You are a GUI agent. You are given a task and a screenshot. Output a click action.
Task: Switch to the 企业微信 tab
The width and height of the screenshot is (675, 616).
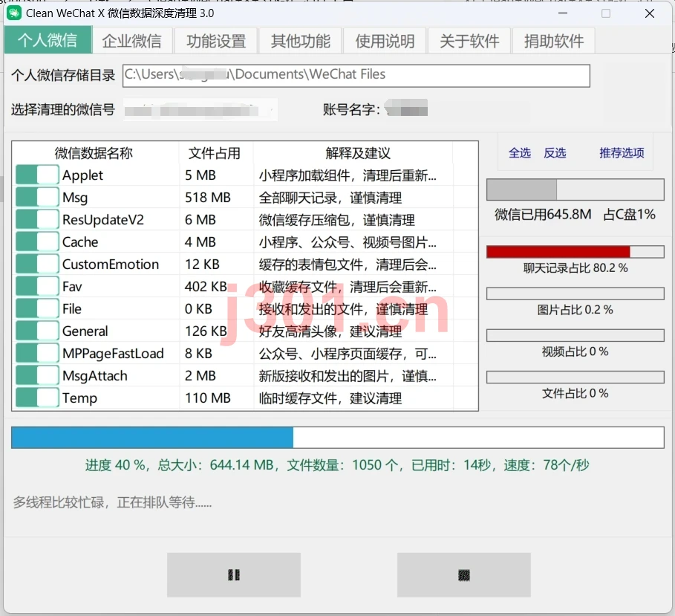click(x=132, y=41)
